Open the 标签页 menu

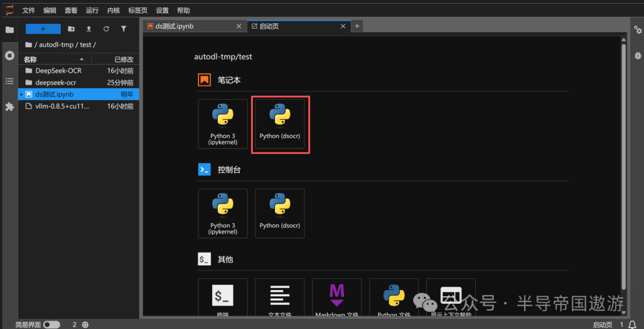click(x=138, y=10)
